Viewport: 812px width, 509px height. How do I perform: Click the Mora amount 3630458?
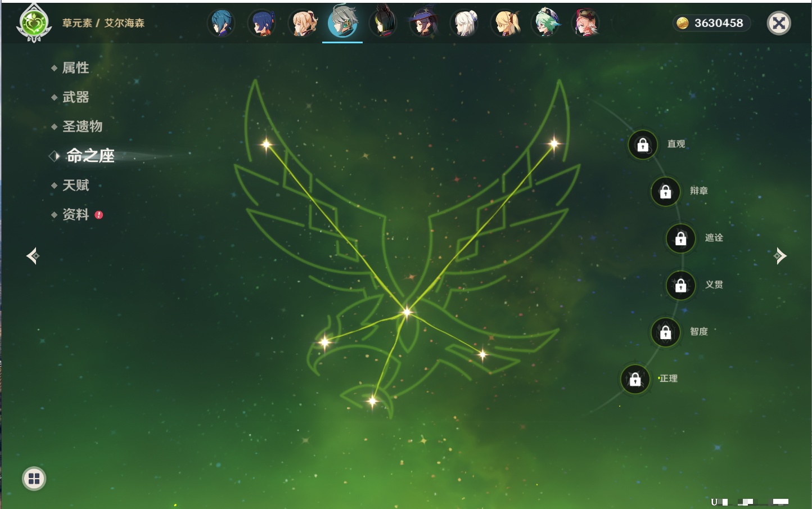719,23
